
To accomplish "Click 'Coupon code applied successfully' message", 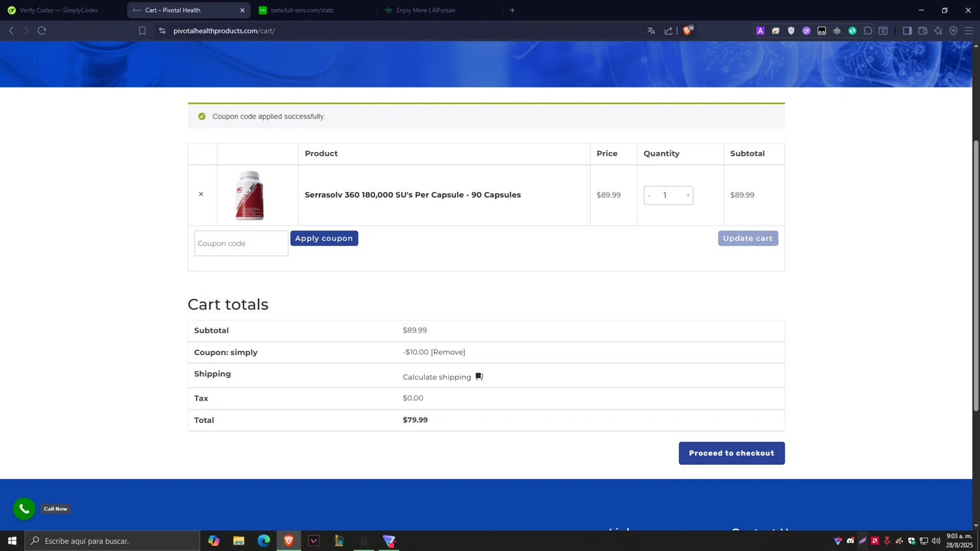I will click(269, 116).
